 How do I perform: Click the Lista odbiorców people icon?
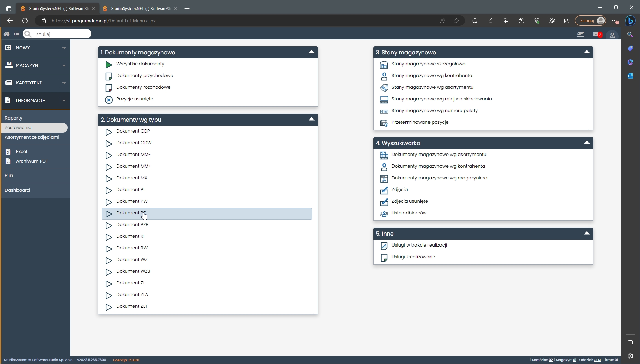384,214
